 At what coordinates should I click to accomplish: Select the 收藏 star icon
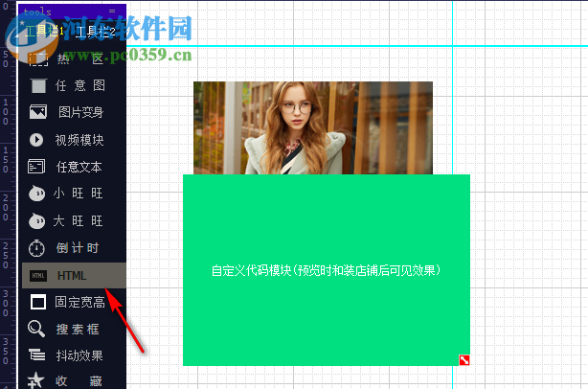pos(36,380)
